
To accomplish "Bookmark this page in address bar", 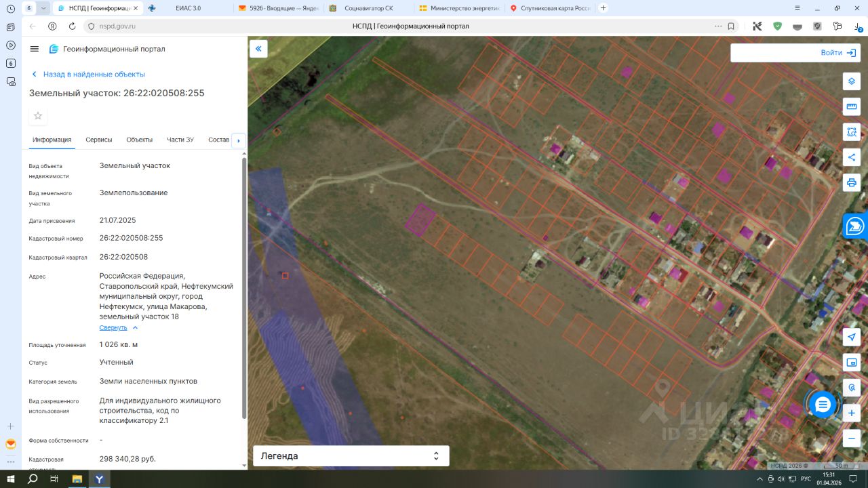I will (731, 26).
